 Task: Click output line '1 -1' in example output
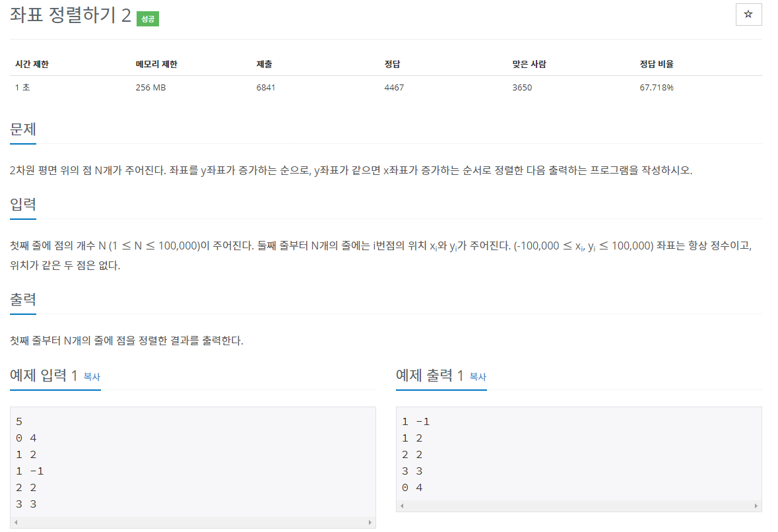point(415,422)
